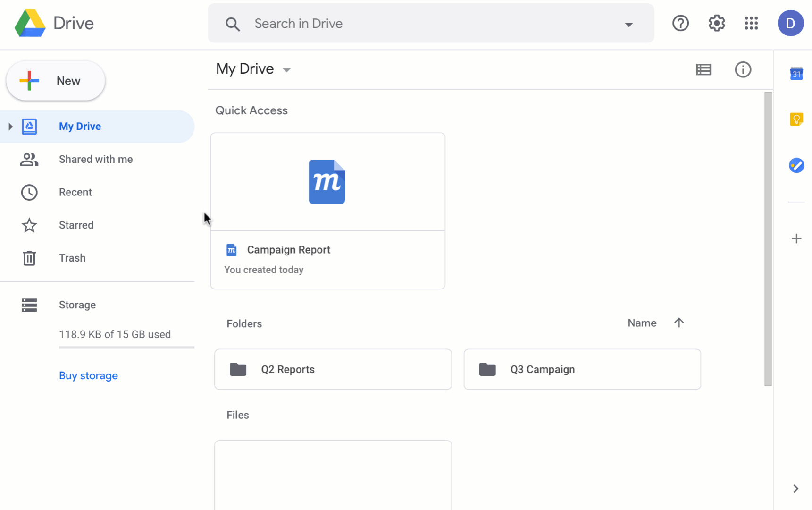
Task: Go to Shared with me
Action: (x=96, y=159)
